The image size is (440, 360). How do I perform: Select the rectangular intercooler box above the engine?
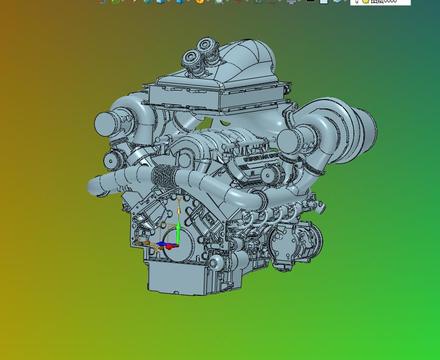[218, 94]
